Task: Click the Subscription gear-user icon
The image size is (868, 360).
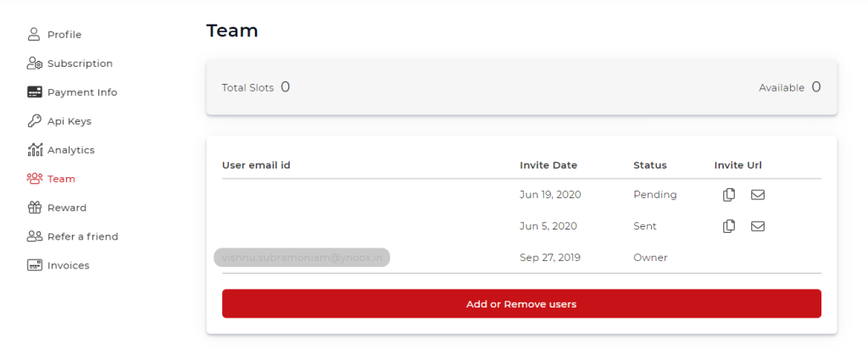Action: (x=34, y=63)
